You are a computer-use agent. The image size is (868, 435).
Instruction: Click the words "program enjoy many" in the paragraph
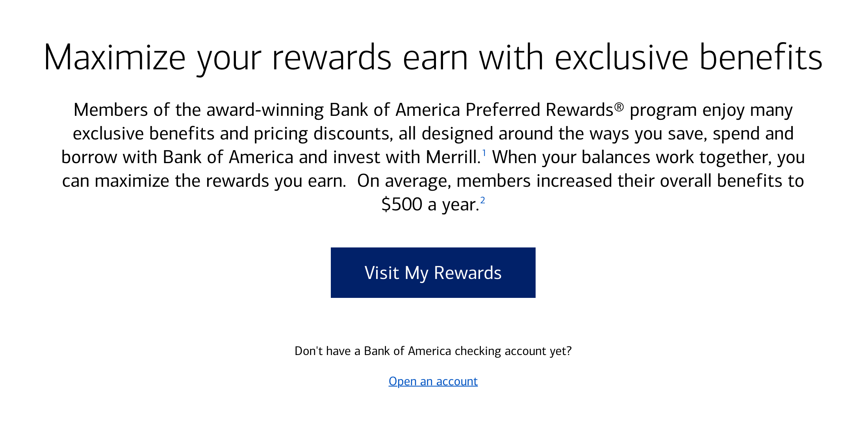[711, 110]
